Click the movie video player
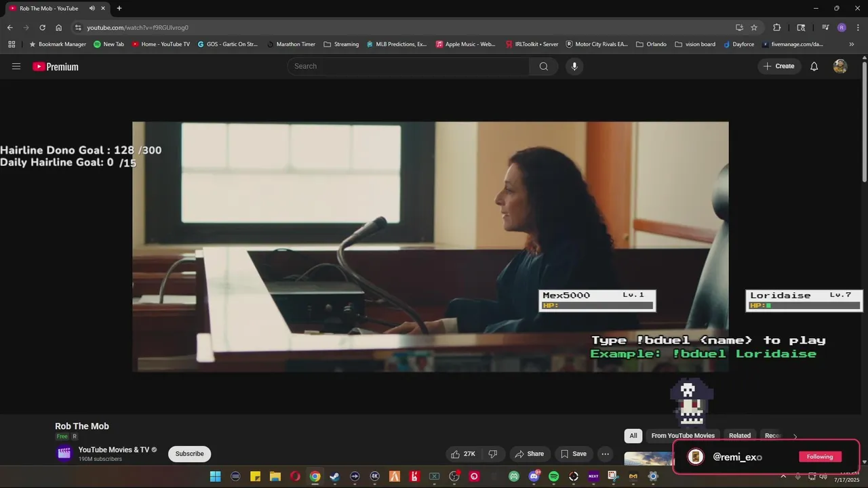The height and width of the screenshot is (488, 868). point(431,247)
